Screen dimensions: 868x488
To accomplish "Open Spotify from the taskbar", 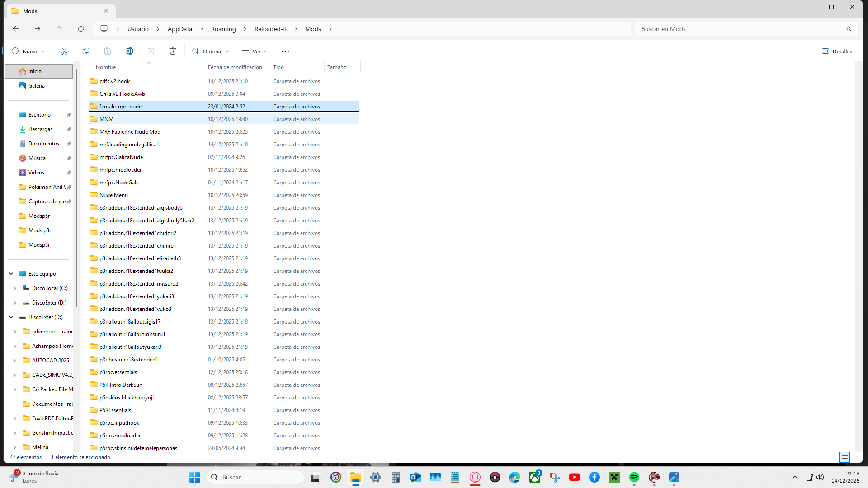I will [x=634, y=477].
